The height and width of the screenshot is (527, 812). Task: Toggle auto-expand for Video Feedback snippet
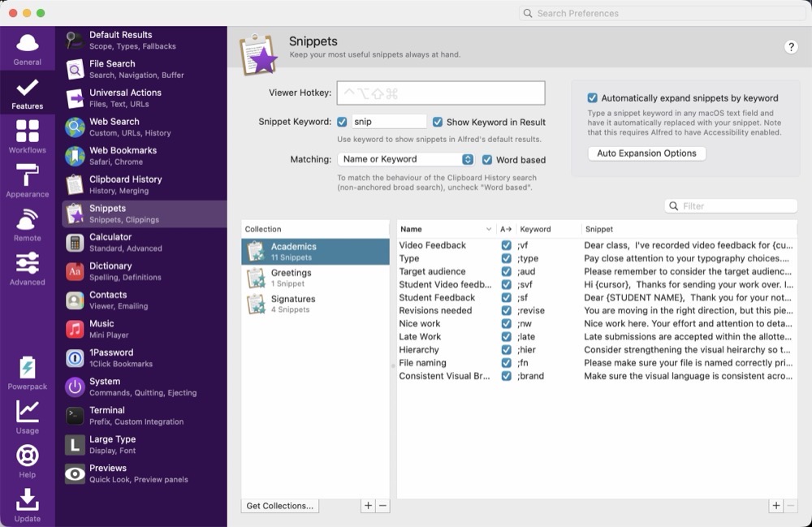(507, 245)
